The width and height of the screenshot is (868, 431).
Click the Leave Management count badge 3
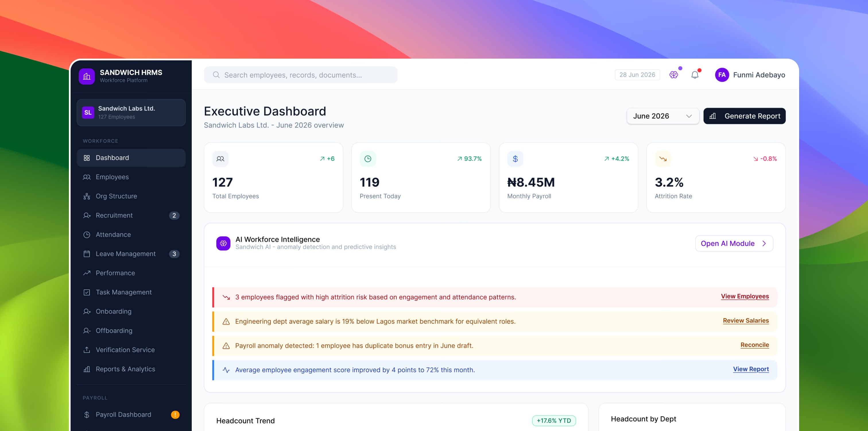pos(174,254)
